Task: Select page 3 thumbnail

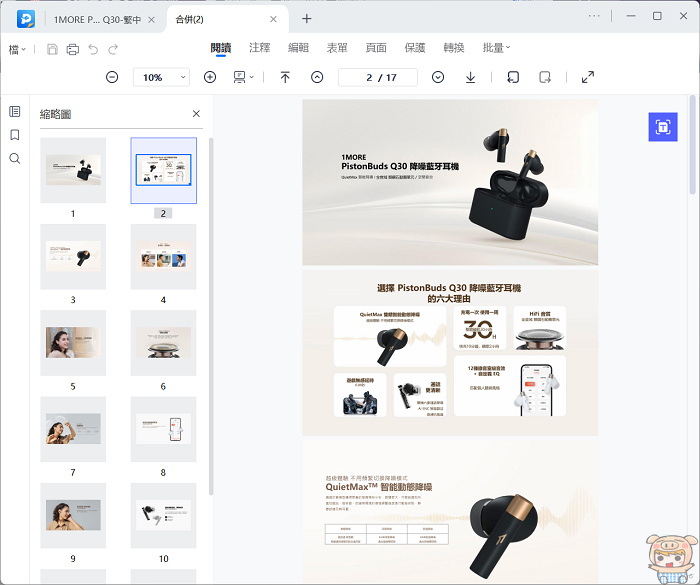Action: click(73, 256)
